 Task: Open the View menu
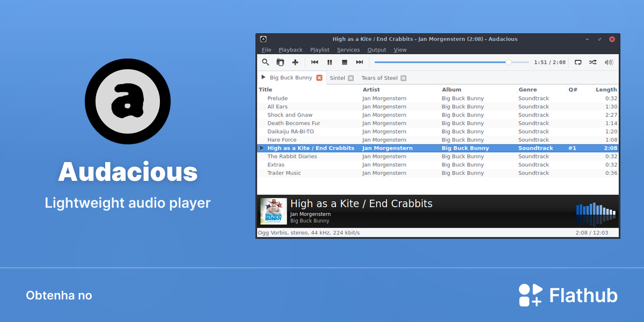click(x=400, y=50)
